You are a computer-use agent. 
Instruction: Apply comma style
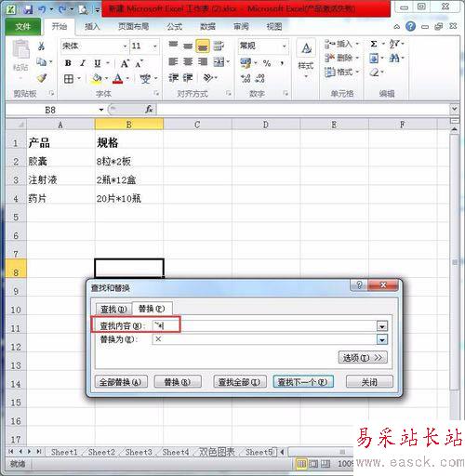pos(282,63)
